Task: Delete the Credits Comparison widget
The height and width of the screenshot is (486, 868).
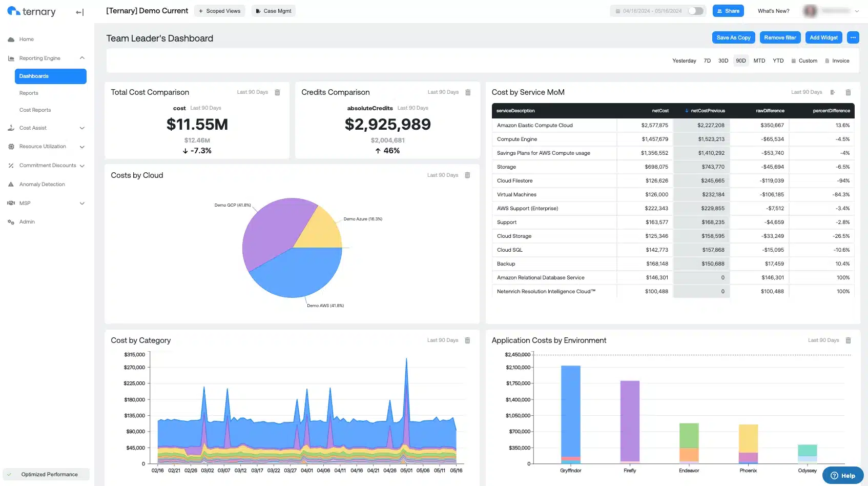Action: (x=468, y=92)
